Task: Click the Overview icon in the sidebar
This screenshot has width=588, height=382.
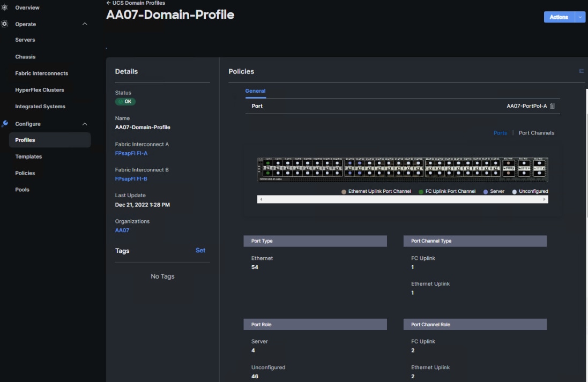Action: click(x=4, y=7)
